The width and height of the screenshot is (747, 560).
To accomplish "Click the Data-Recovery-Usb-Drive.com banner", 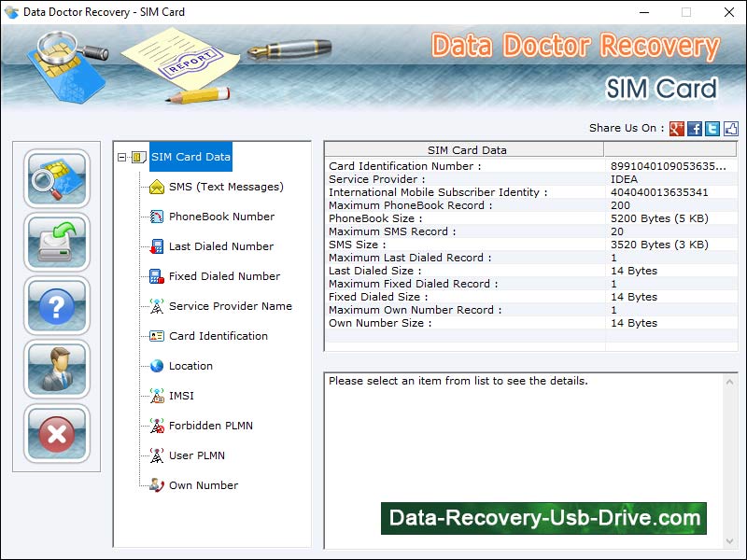I will [541, 518].
